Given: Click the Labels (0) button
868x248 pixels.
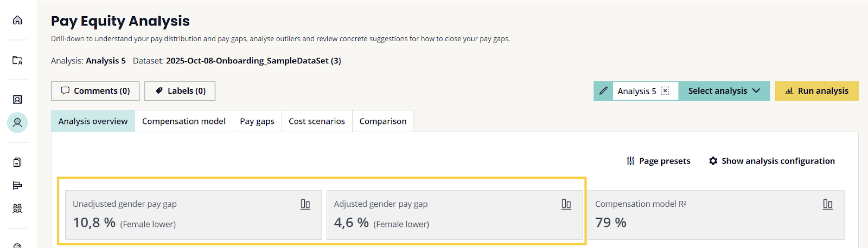Looking at the screenshot, I should pos(180,91).
